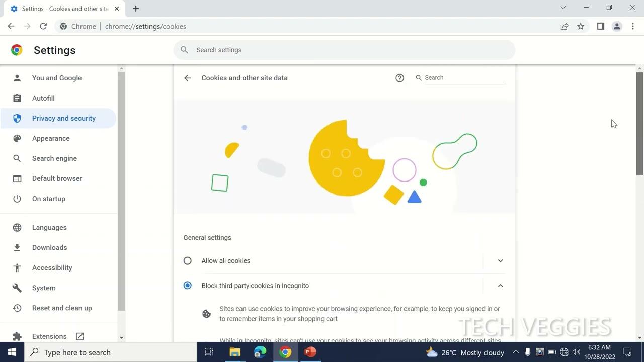Click the site info Chrome icon
The width and height of the screenshot is (644, 362).
tap(63, 26)
